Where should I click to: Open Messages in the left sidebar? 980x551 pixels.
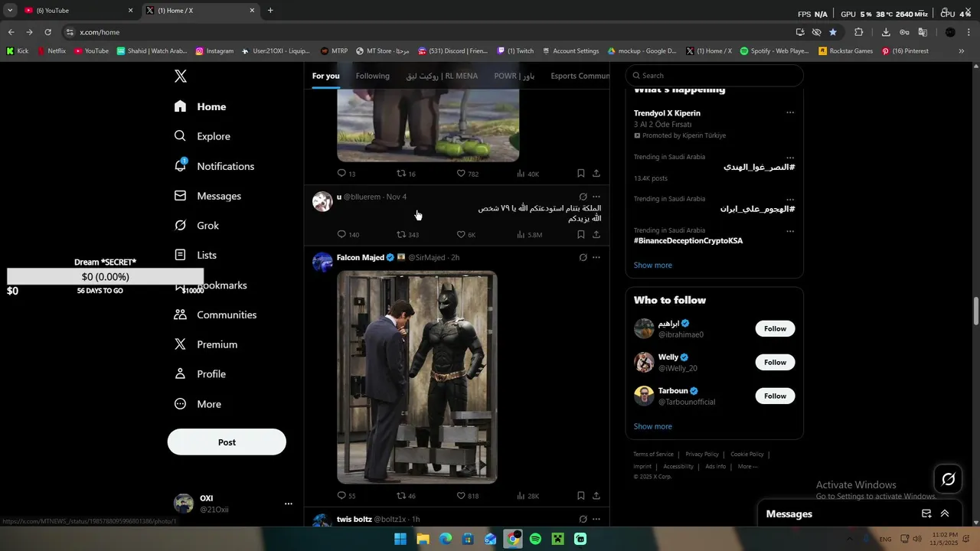tap(207, 196)
